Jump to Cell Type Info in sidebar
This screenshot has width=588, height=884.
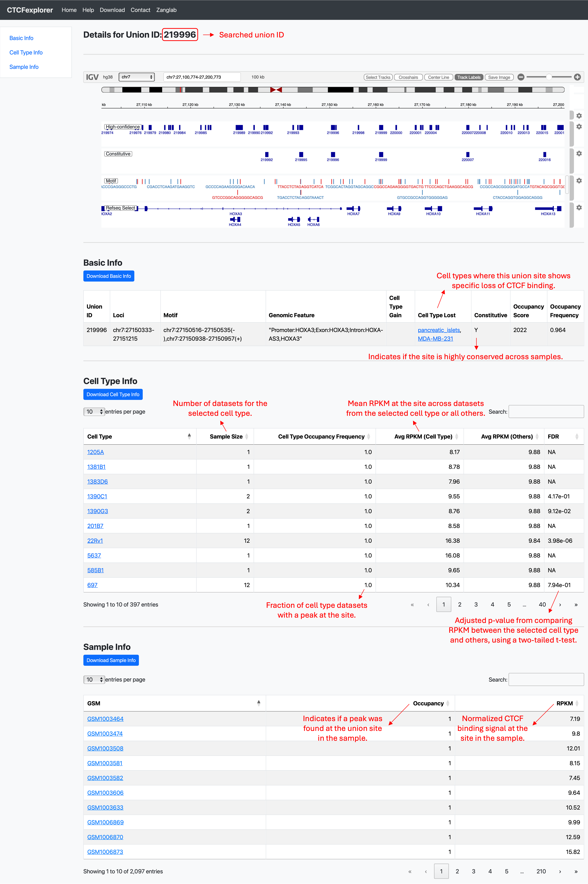click(x=26, y=53)
